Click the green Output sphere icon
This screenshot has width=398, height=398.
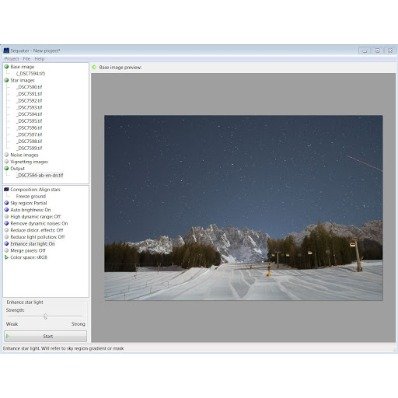point(6,168)
